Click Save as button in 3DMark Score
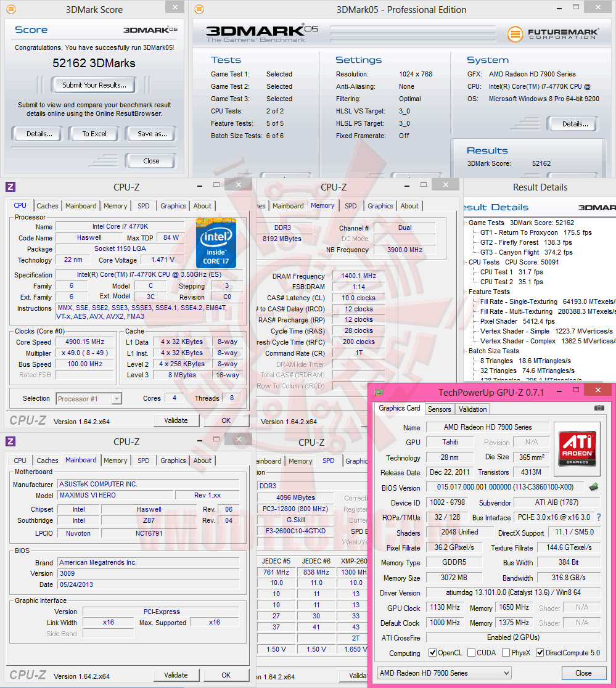The image size is (616, 688). coord(152,134)
